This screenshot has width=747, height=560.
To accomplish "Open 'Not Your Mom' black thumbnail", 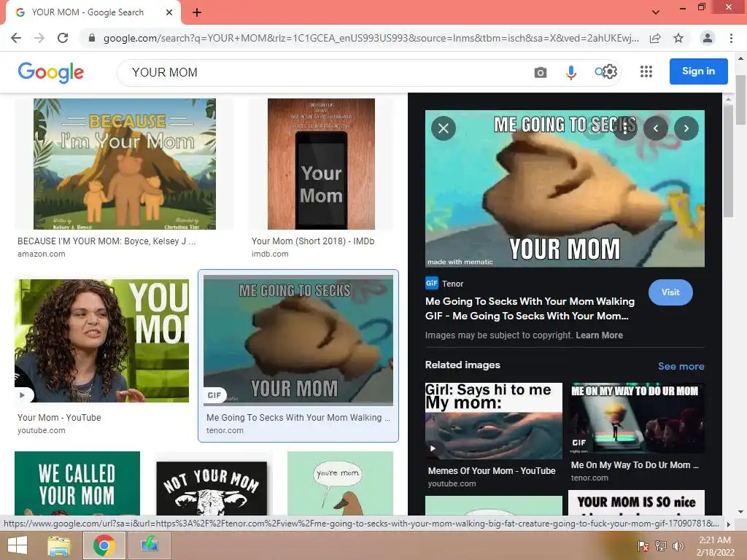I will [x=212, y=486].
